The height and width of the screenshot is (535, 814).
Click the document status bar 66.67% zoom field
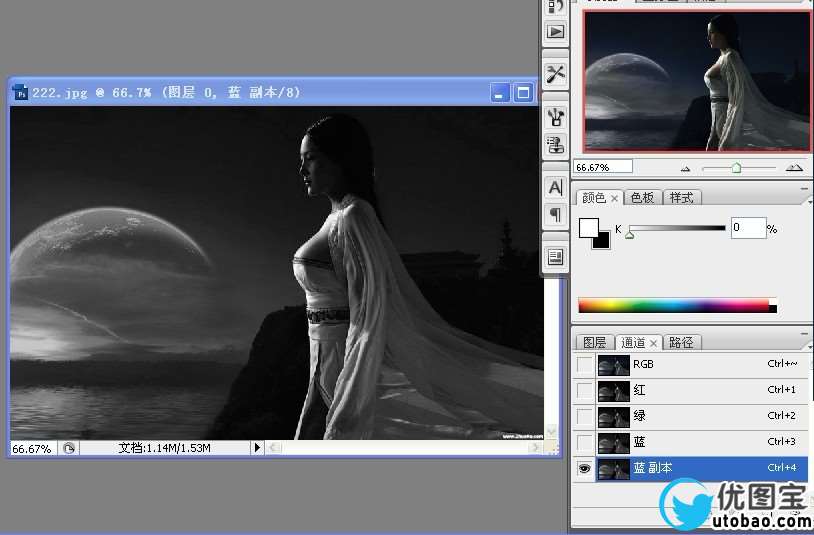pyautogui.click(x=34, y=448)
